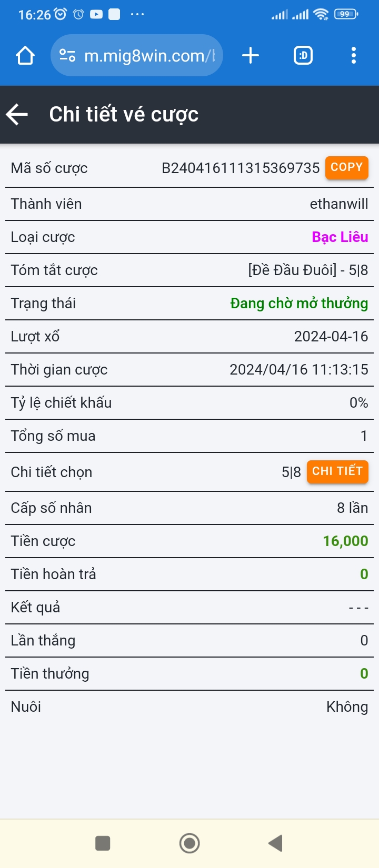The image size is (379, 868).
Task: Open CHI TIẾT selection details
Action: [337, 471]
